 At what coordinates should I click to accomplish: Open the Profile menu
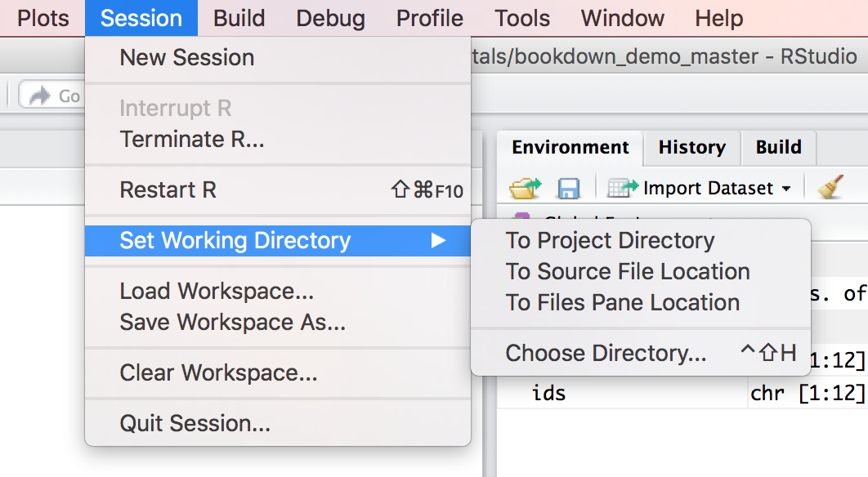pyautogui.click(x=430, y=18)
